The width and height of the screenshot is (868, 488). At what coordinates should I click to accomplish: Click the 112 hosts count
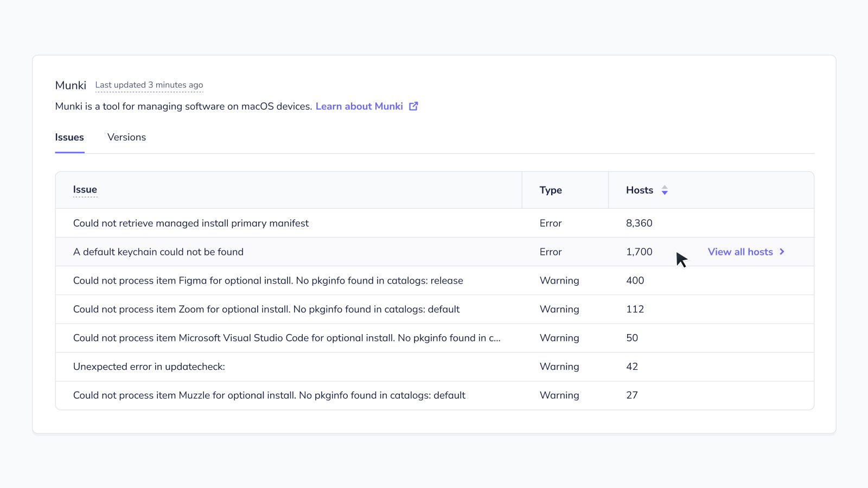click(635, 309)
